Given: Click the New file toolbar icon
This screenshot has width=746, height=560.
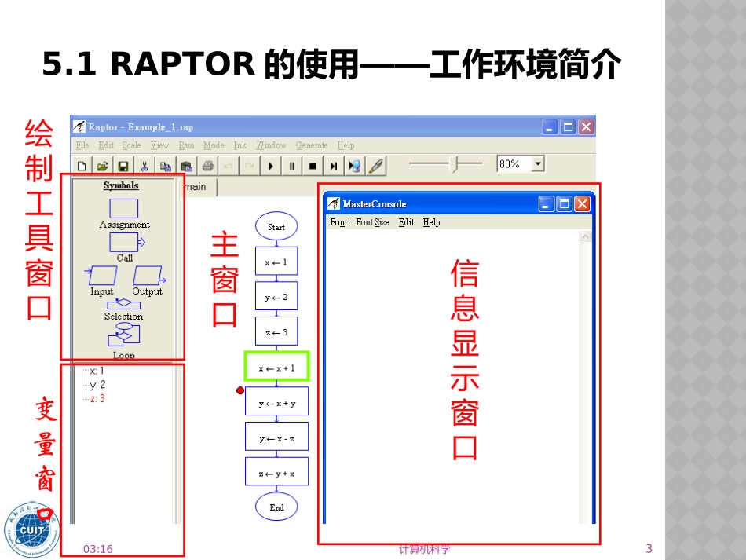Looking at the screenshot, I should 82,166.
